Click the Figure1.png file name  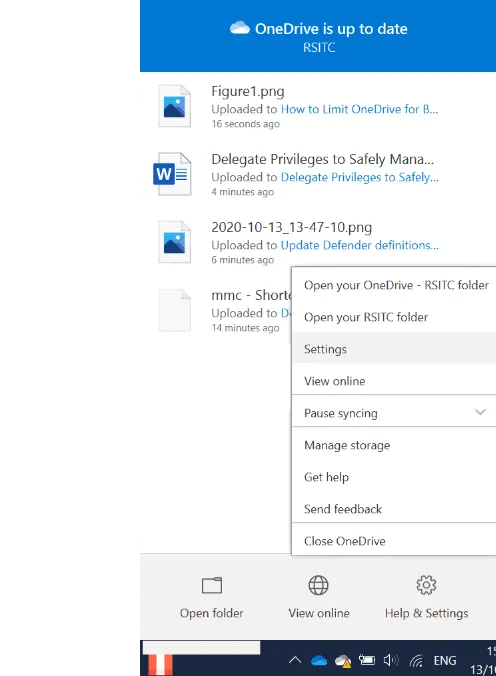[248, 91]
